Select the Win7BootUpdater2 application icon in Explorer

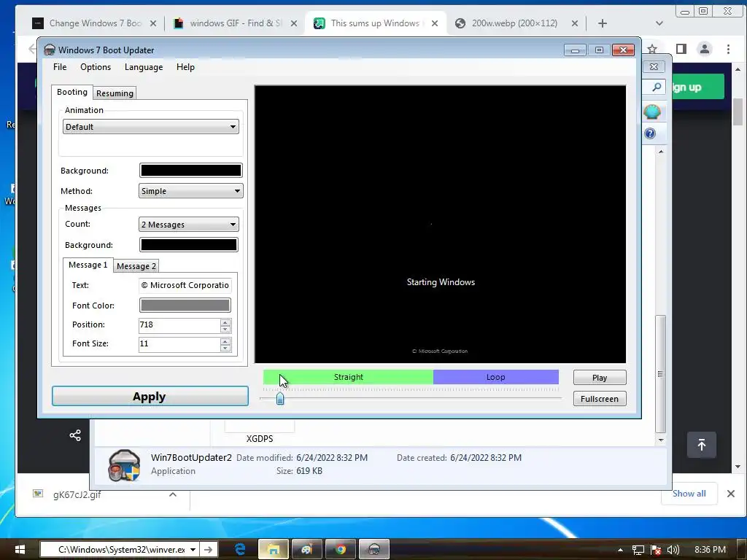pos(124,466)
